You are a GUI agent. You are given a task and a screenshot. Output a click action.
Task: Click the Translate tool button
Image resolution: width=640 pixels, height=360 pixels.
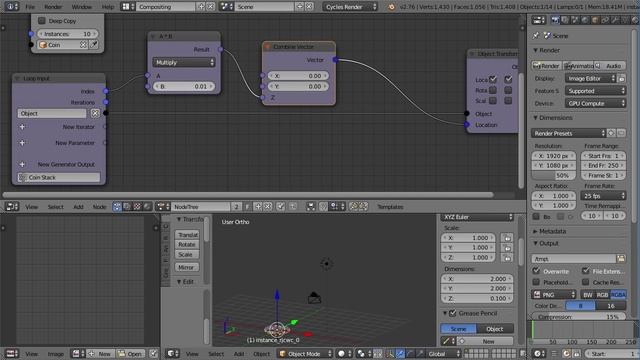click(187, 235)
